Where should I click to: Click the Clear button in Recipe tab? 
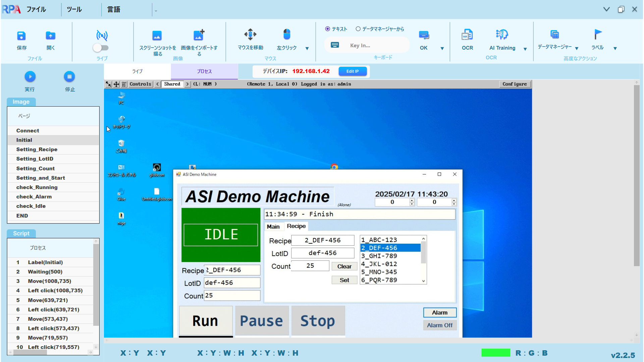(344, 266)
